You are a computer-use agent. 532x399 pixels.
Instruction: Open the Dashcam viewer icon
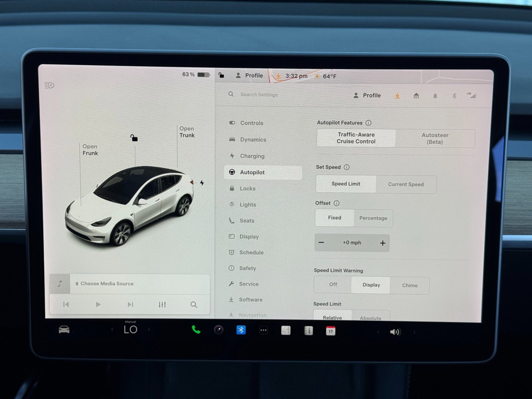tap(218, 330)
